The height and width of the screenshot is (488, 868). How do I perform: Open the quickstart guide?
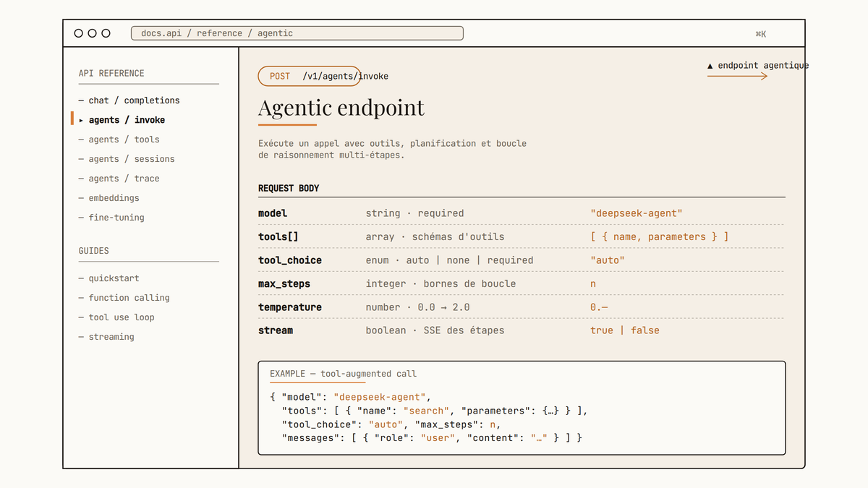(109, 278)
